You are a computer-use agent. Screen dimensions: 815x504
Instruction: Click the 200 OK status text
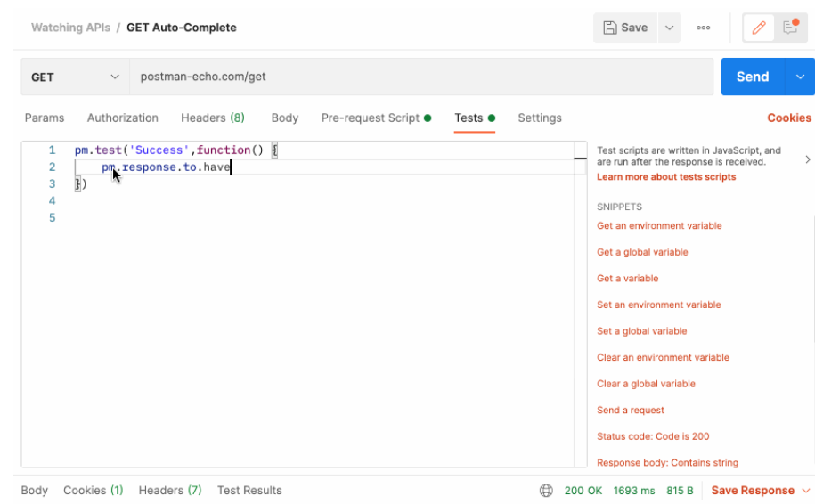click(583, 490)
